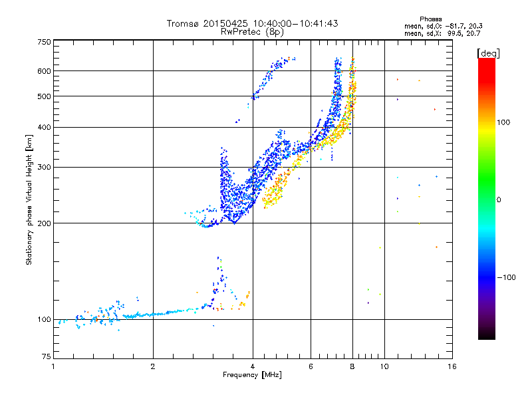Click the colorbar label '0'
532x399 pixels.
click(x=499, y=199)
